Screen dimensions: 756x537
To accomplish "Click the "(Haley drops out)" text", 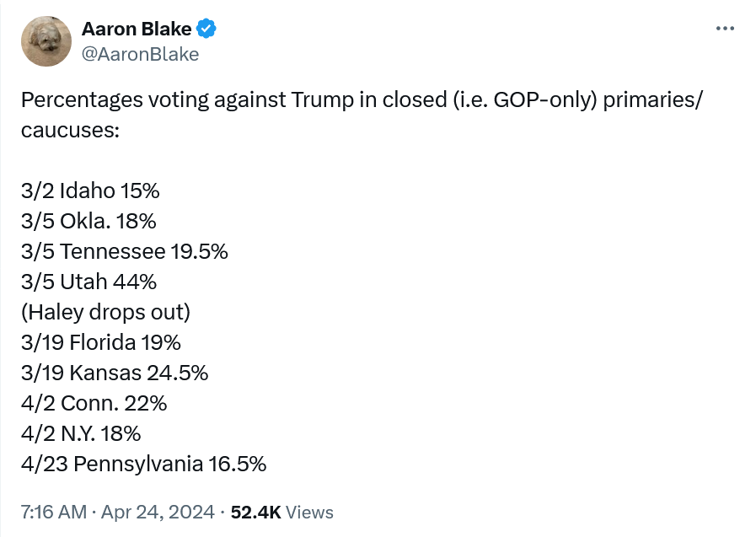I will pyautogui.click(x=105, y=312).
